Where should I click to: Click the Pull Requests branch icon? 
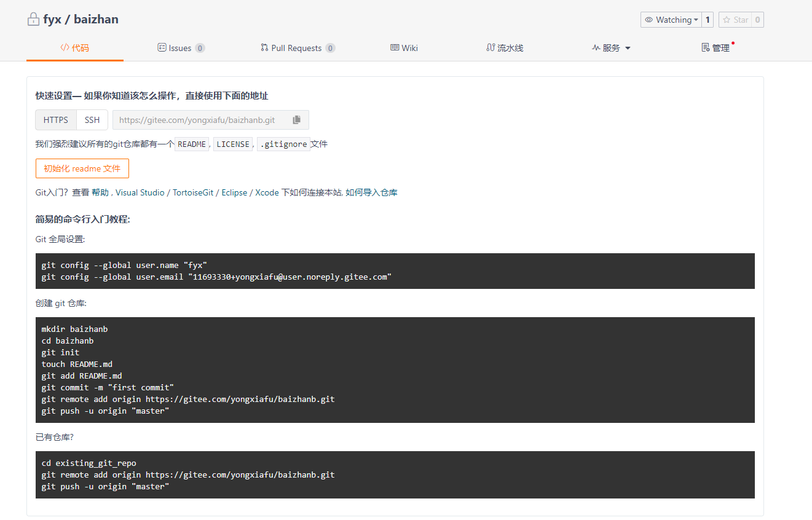264,47
